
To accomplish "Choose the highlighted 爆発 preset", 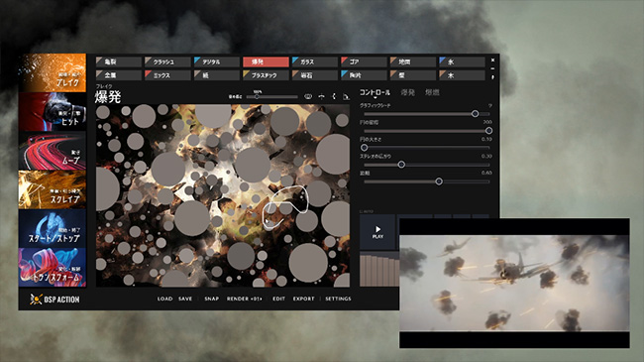I will [266, 62].
